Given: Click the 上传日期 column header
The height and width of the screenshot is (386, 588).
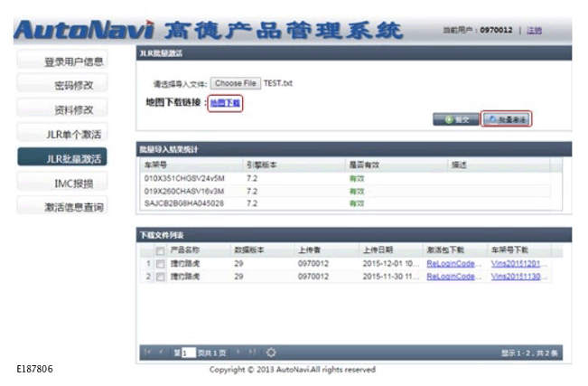Looking at the screenshot, I should tap(391, 250).
